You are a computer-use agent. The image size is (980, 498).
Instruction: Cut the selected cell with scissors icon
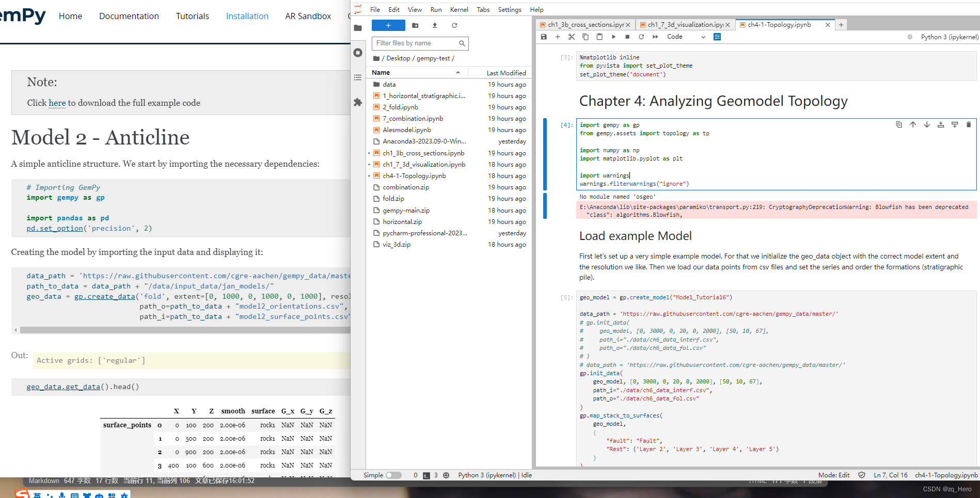coord(572,37)
